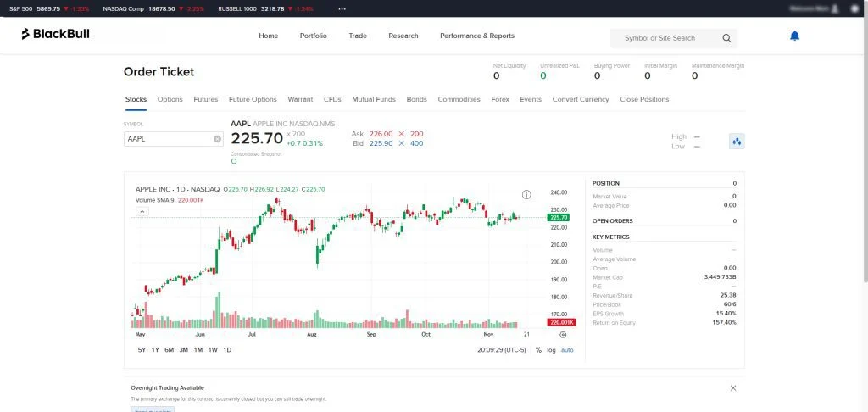Open the notifications bell
The width and height of the screenshot is (868, 412).
click(x=794, y=36)
